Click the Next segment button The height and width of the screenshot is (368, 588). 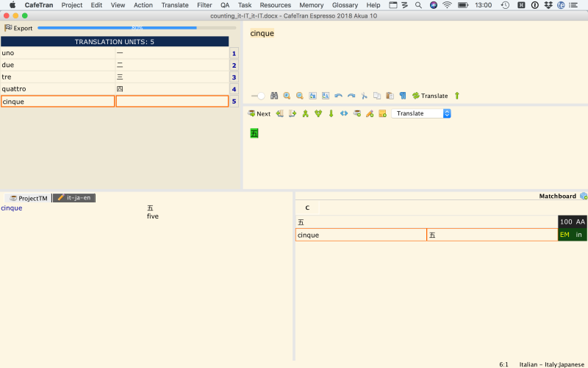click(x=259, y=113)
